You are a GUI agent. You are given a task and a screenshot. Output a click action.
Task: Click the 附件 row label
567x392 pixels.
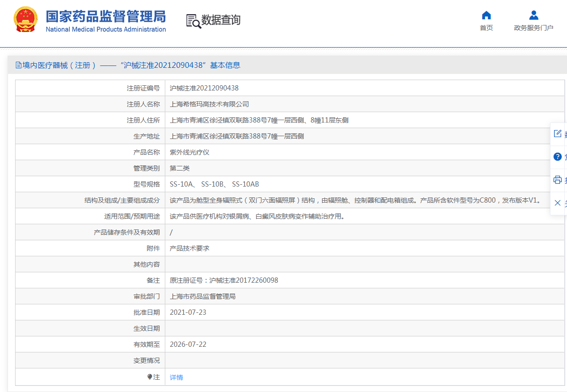(x=153, y=248)
